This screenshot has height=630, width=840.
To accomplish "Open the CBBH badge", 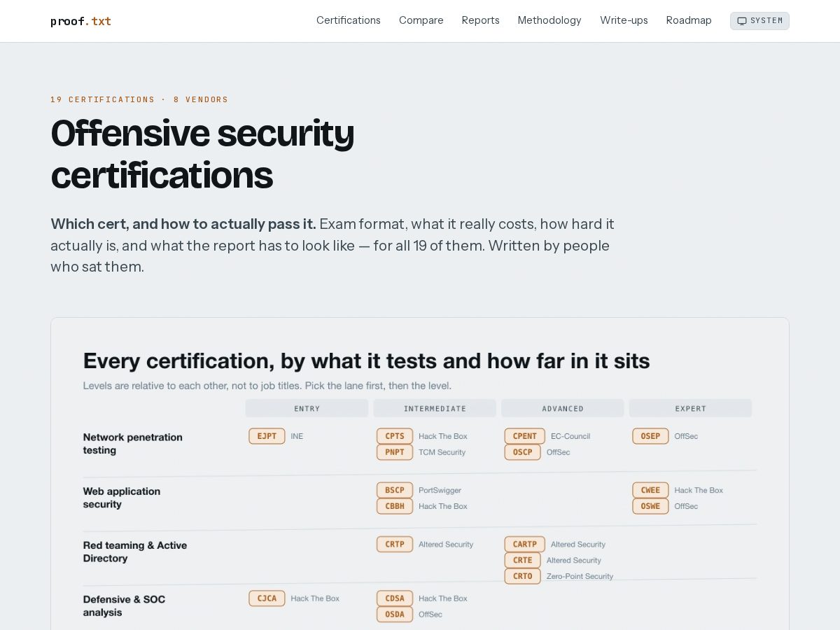I will tap(395, 506).
